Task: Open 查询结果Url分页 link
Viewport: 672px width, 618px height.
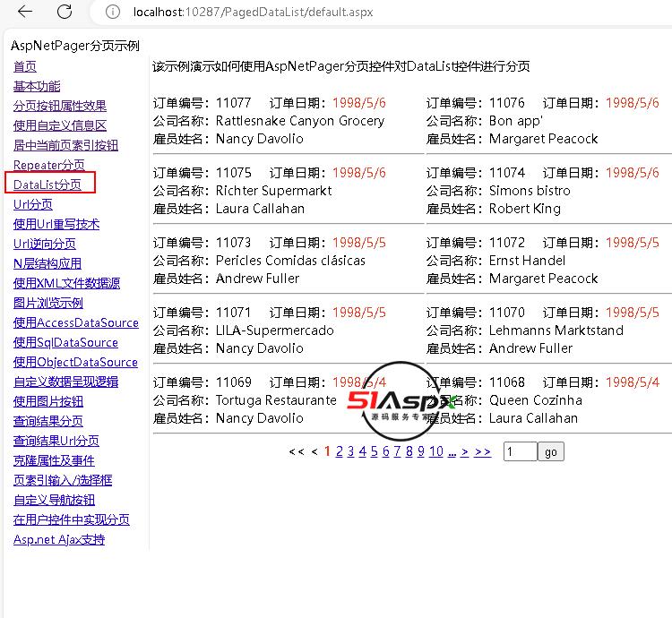Action: tap(56, 441)
